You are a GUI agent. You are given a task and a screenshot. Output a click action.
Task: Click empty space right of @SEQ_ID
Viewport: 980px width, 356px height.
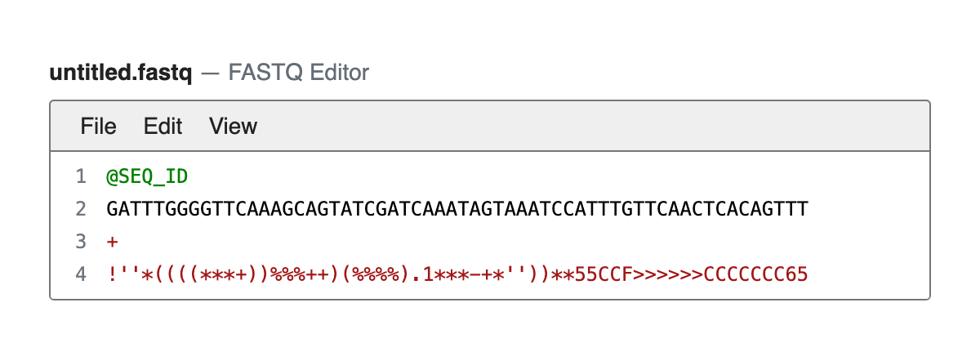click(x=555, y=176)
